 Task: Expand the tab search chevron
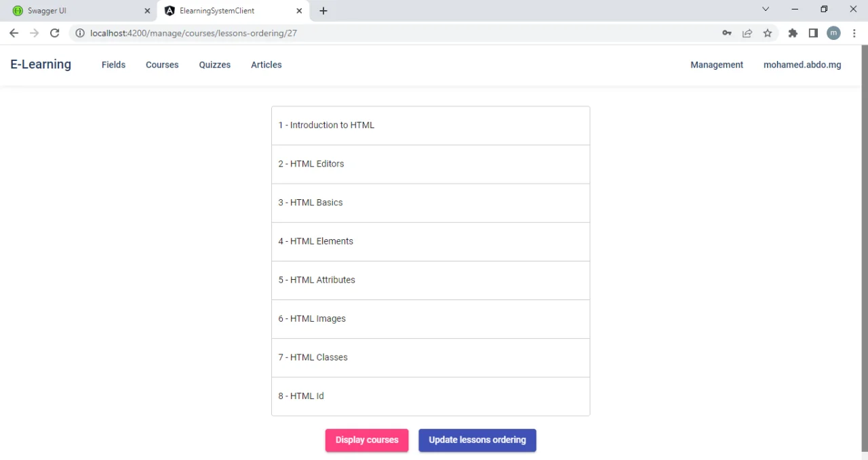tap(766, 9)
